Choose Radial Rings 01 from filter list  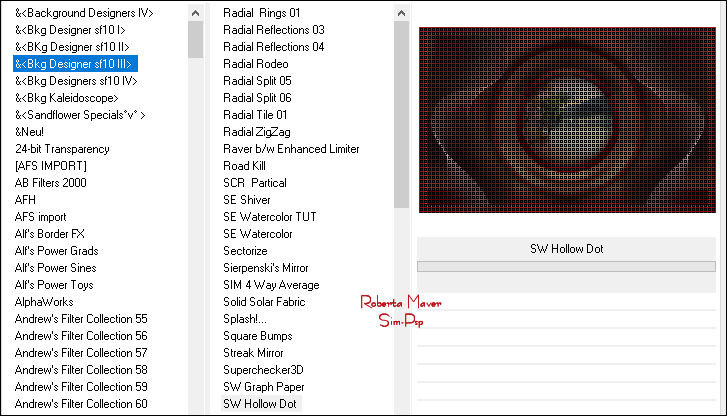pyautogui.click(x=261, y=13)
